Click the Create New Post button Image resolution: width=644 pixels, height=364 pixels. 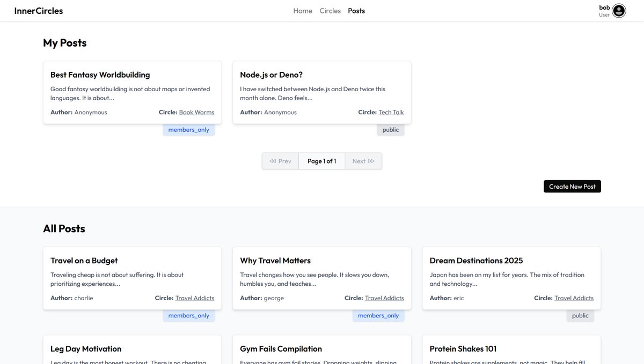[572, 187]
